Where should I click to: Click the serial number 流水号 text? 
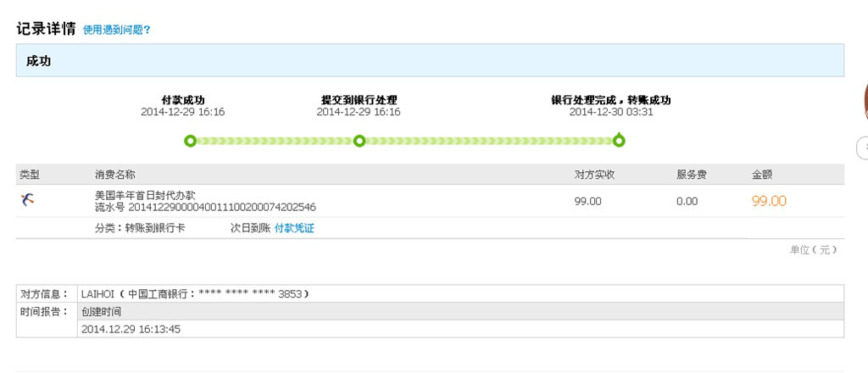205,207
